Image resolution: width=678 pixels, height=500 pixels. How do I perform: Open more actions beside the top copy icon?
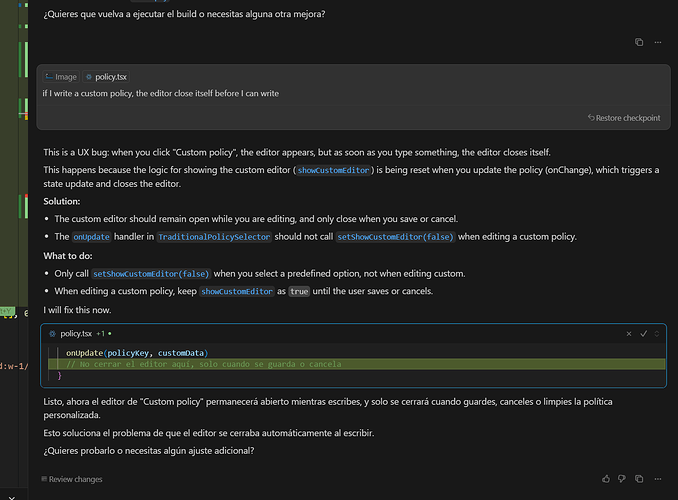[x=658, y=42]
